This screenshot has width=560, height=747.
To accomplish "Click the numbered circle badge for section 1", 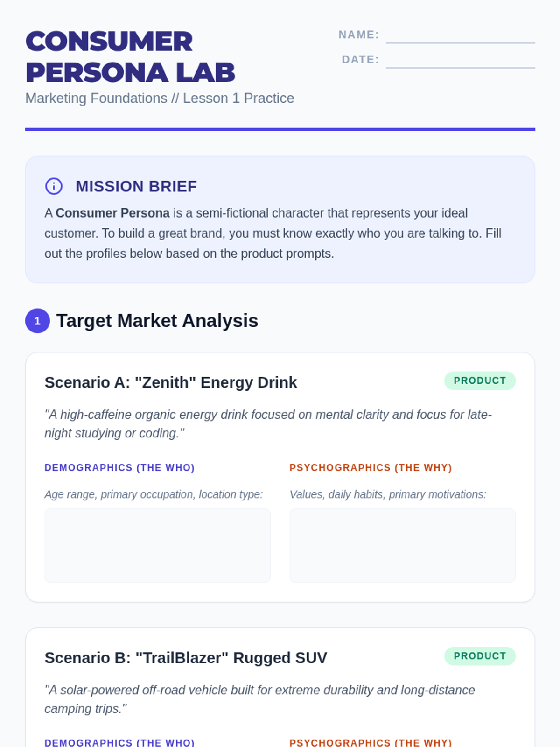I will [x=37, y=321].
